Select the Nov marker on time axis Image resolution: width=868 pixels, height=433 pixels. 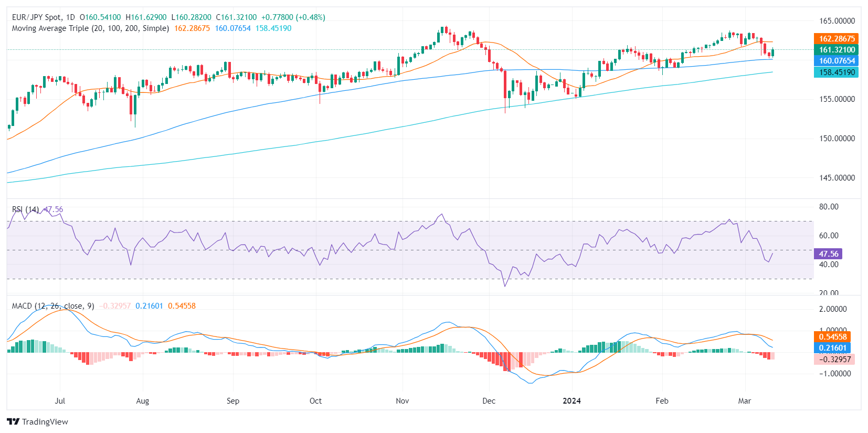(403, 401)
